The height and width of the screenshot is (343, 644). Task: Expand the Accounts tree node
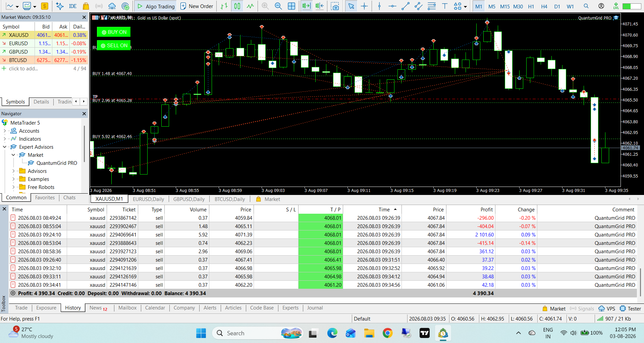(x=5, y=131)
